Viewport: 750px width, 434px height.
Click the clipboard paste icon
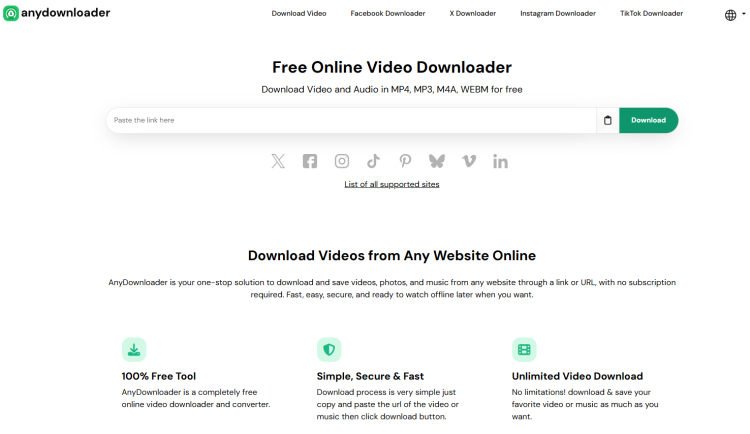pos(607,121)
